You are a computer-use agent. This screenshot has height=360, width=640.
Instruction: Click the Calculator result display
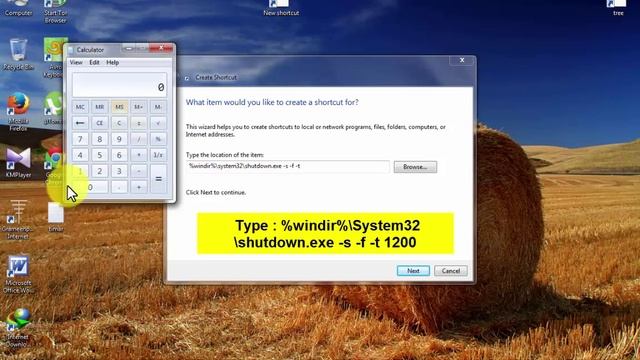pyautogui.click(x=119, y=85)
